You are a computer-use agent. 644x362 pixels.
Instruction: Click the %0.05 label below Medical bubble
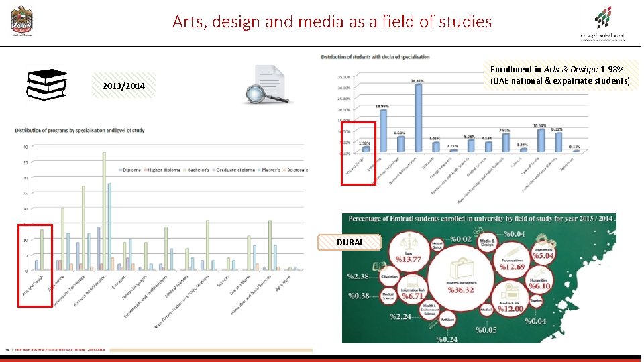click(486, 330)
